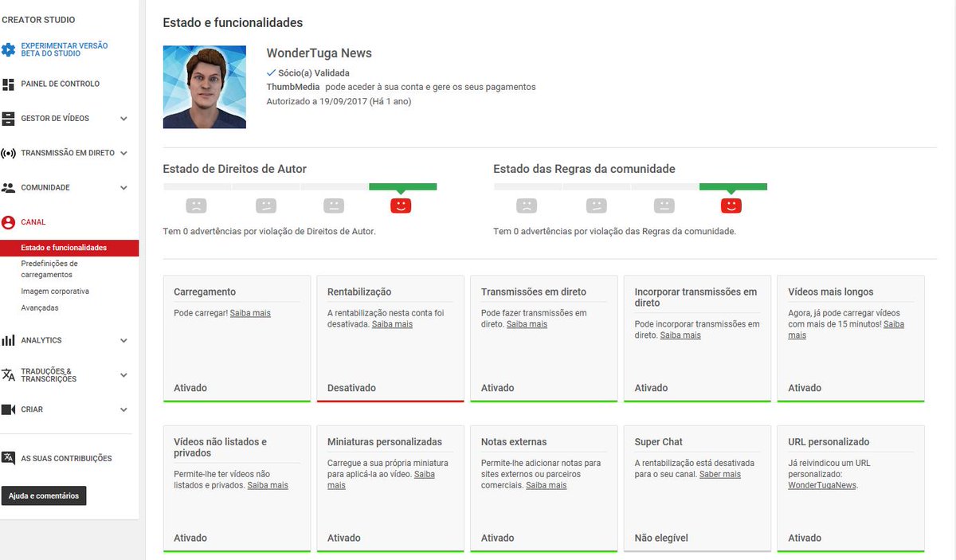Expand the Transmissão em Direto section
Image resolution: width=956 pixels, height=560 pixels.
pos(123,153)
